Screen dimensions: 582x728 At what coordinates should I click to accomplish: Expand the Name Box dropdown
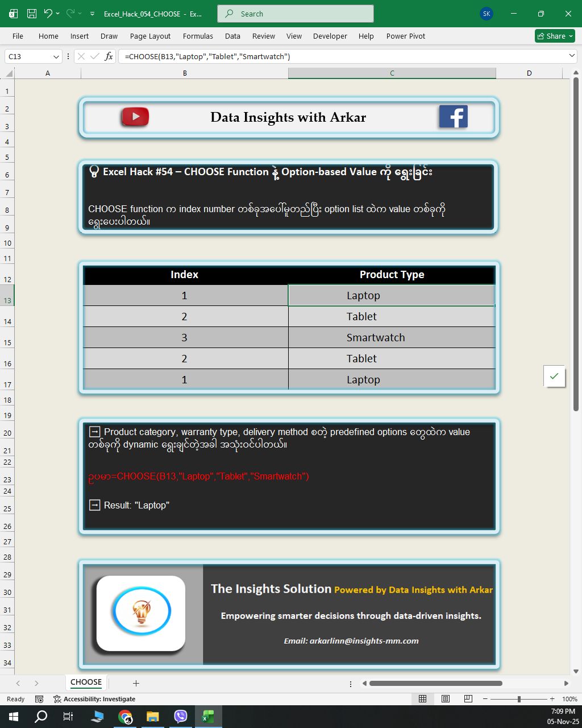56,56
